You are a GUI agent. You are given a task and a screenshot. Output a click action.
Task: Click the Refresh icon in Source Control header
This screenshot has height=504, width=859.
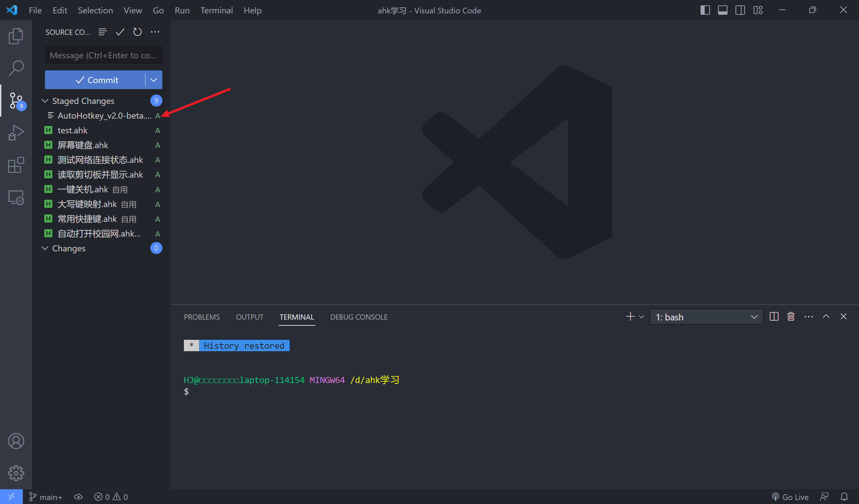[x=137, y=32]
